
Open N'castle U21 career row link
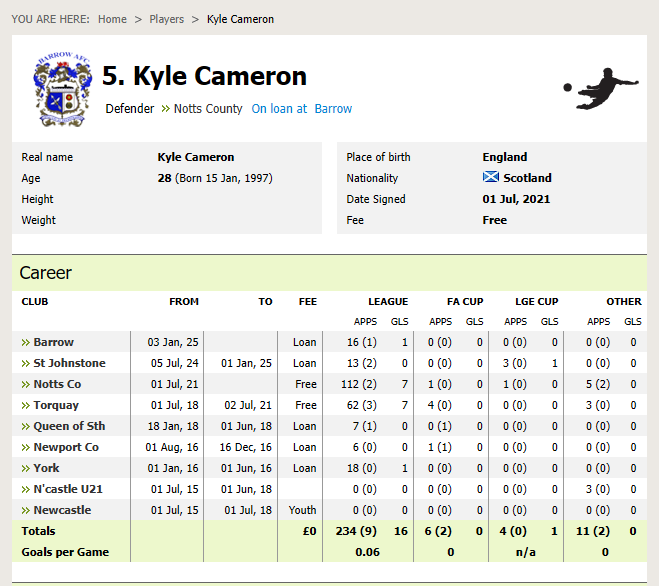[68, 489]
